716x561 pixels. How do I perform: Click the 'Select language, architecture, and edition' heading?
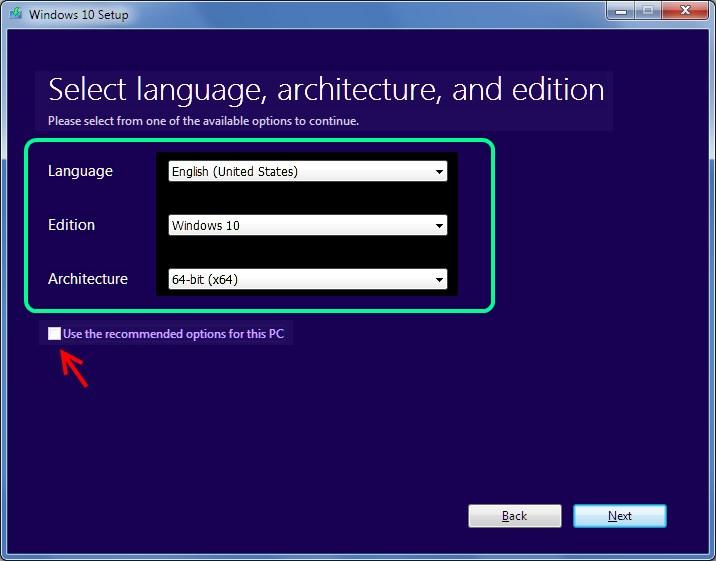(326, 90)
